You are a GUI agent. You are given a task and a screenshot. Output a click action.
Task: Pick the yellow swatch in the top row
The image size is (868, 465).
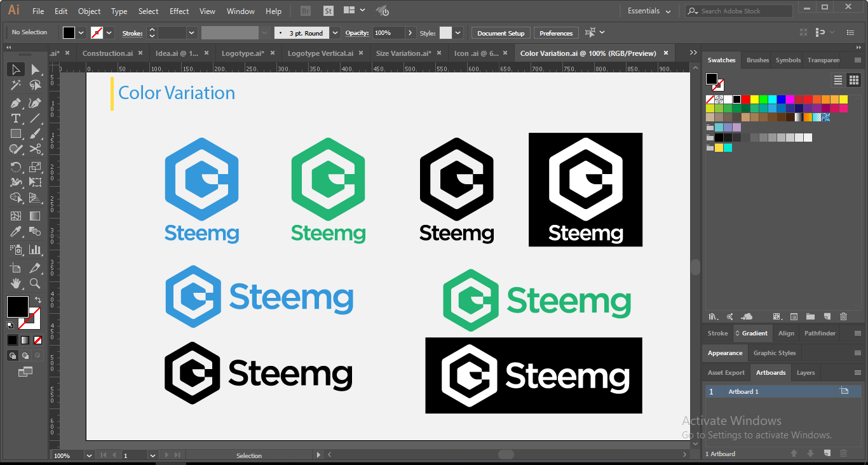tap(754, 99)
